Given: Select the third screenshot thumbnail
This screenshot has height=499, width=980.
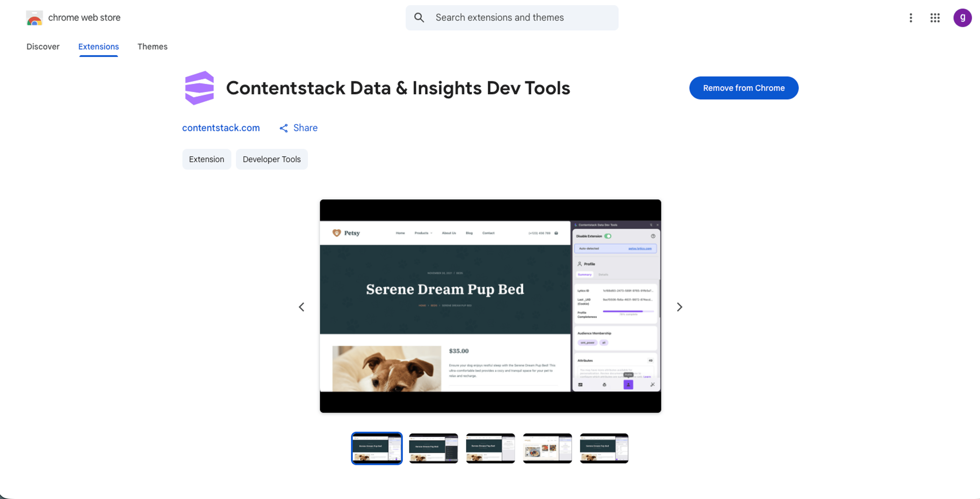Looking at the screenshot, I should pyautogui.click(x=490, y=448).
